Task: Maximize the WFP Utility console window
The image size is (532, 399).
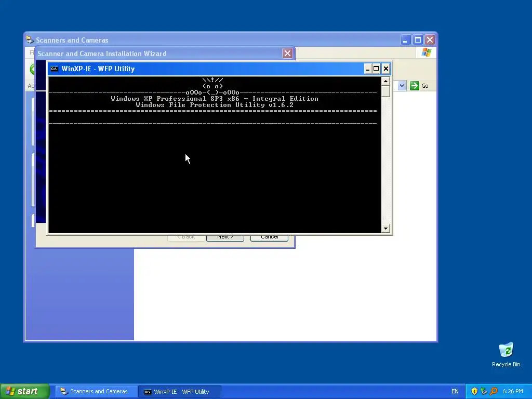Action: (x=376, y=69)
